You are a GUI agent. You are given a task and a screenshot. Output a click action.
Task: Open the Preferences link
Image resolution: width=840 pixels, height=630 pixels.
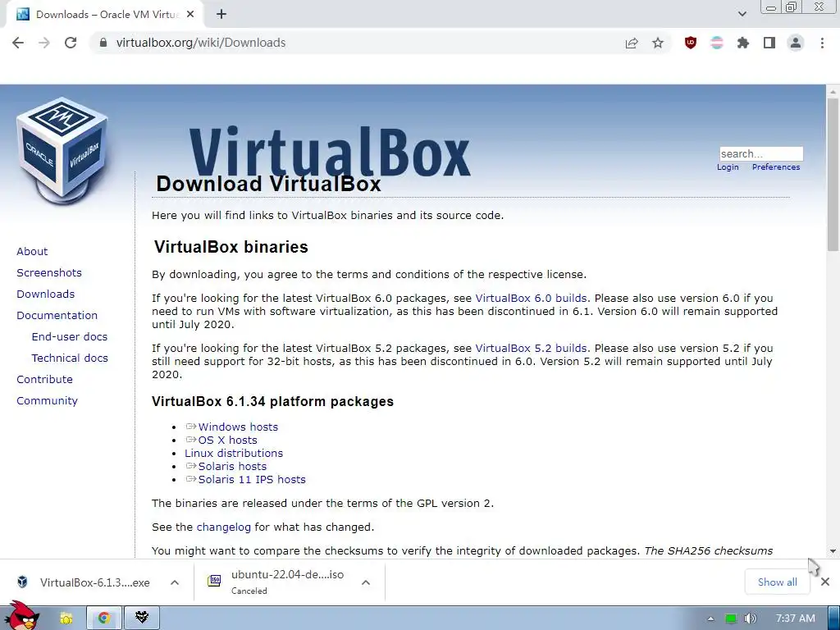(776, 167)
